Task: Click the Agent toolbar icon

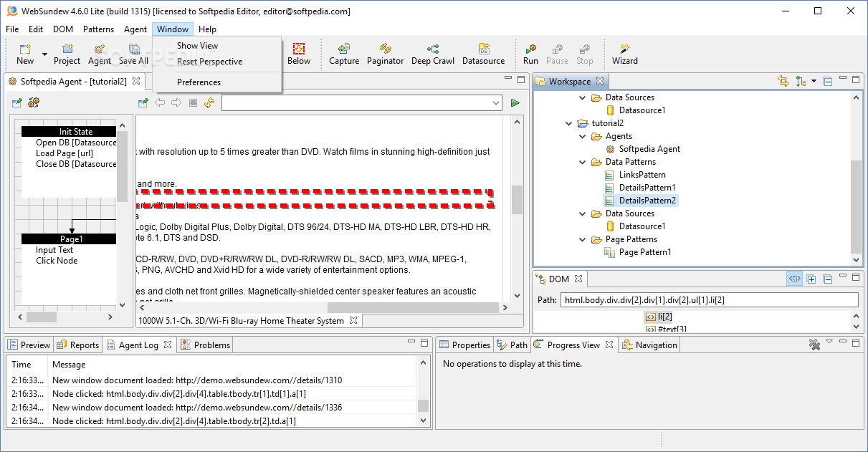Action: [x=100, y=54]
